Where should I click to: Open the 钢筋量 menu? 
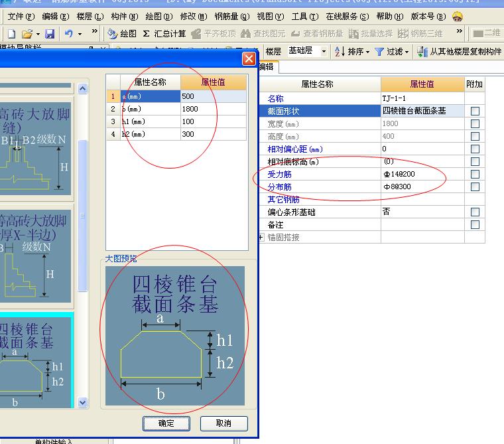(x=231, y=16)
